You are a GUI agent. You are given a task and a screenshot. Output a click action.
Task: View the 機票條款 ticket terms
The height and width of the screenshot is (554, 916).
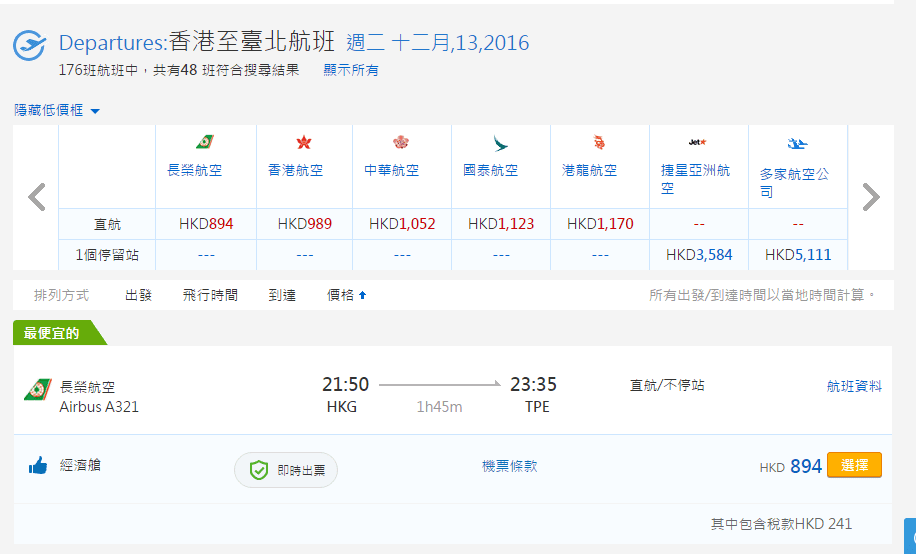[509, 466]
